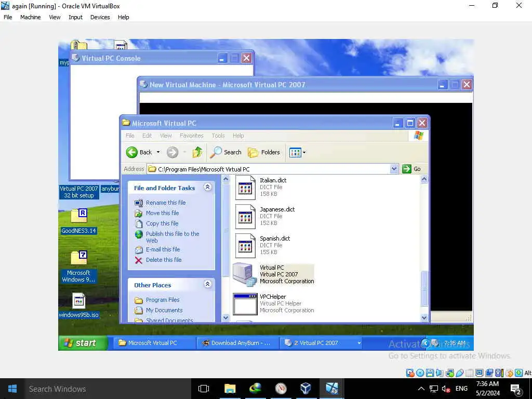
Task: Select the VPCHelper application file
Action: pos(273,303)
